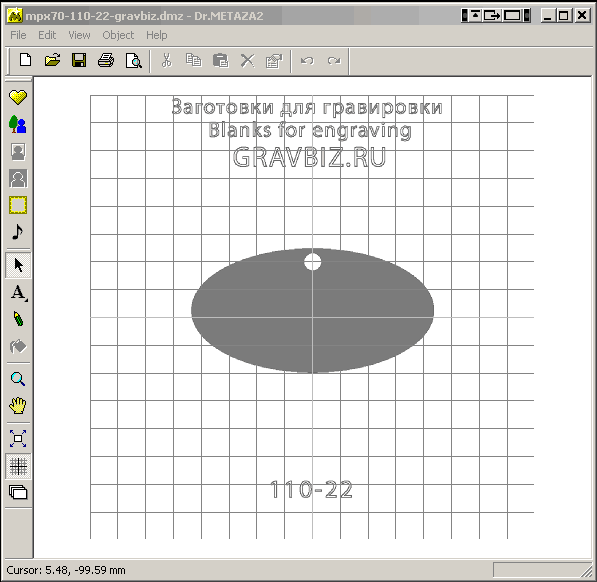Open the clip art tree-and-person icon
The image size is (597, 582).
point(18,124)
